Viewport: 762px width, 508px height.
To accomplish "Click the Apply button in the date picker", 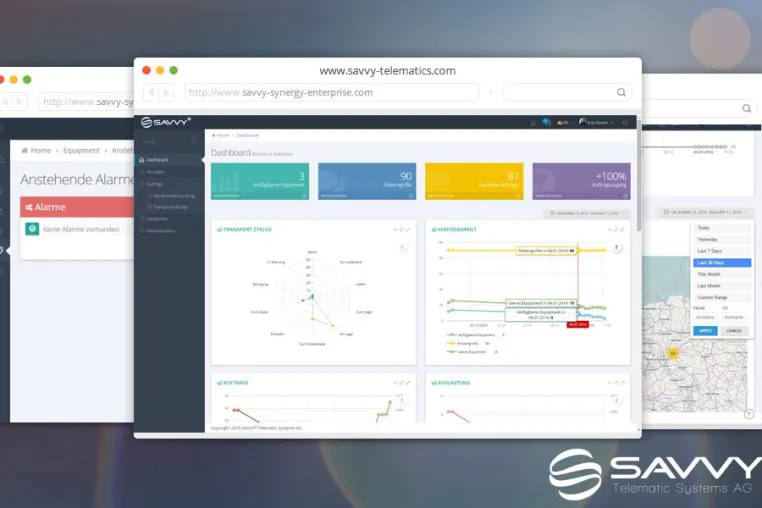I will 705,331.
